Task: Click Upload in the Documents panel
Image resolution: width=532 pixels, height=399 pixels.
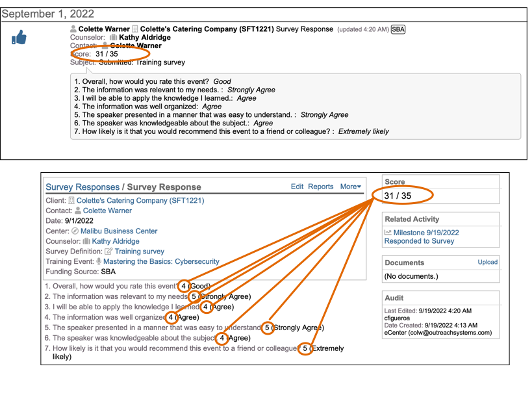Action: [487, 263]
